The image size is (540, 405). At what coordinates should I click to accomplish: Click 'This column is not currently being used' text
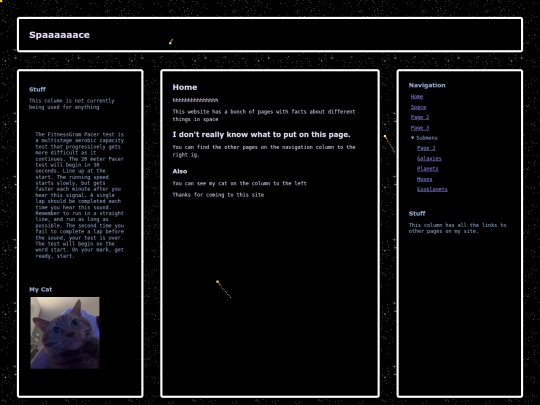point(72,104)
